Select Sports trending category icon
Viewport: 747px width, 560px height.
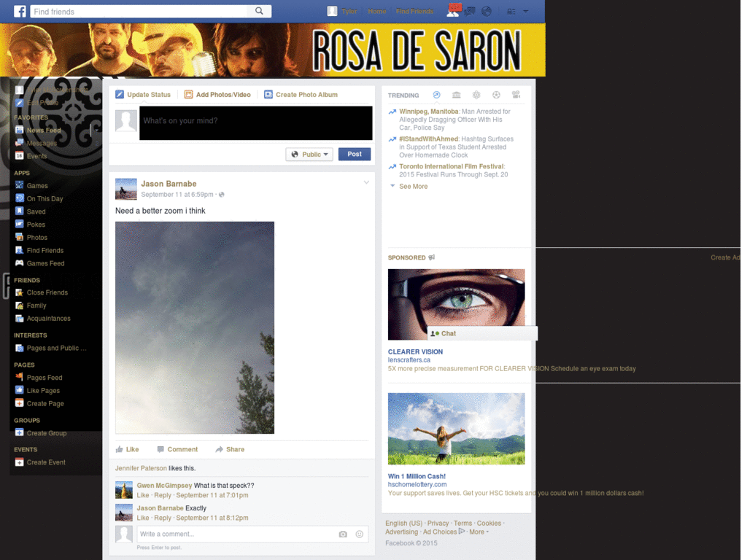pyautogui.click(x=496, y=95)
